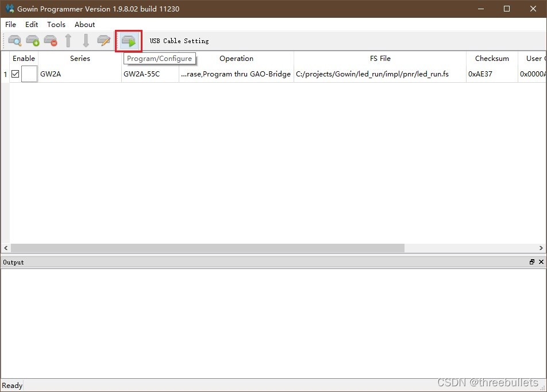The image size is (547, 392).
Task: Open the Edit menu
Action: click(x=32, y=25)
